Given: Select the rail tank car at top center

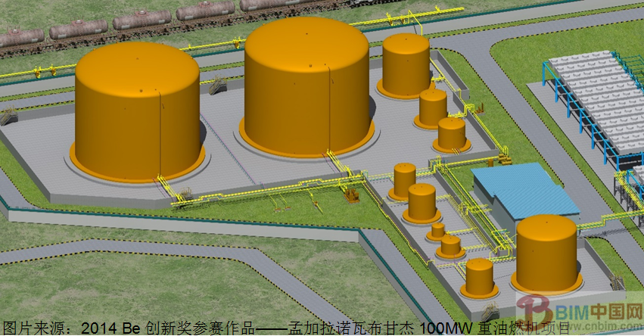Looking at the screenshot, I should point(206,11).
